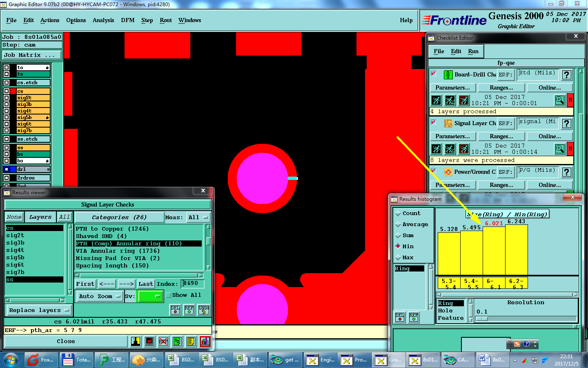Open the Auto Zoom dropdown

coord(100,296)
